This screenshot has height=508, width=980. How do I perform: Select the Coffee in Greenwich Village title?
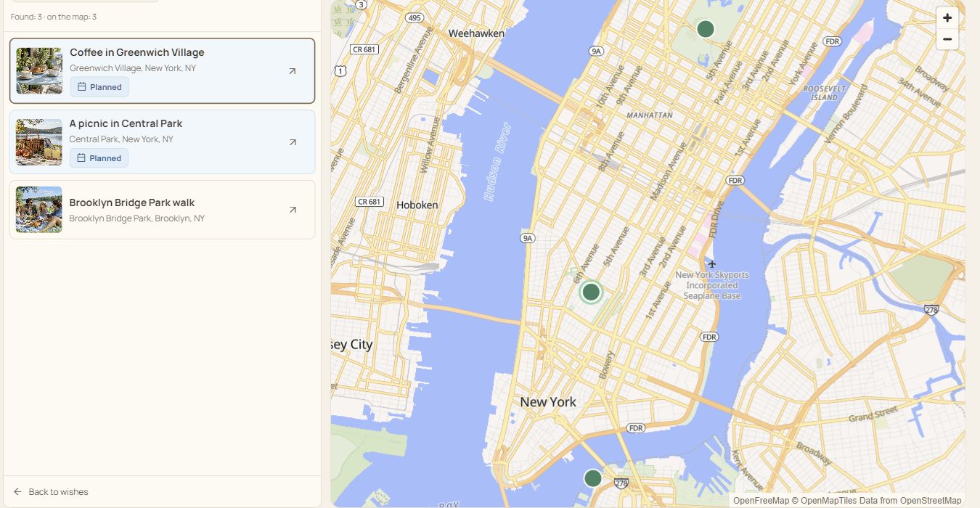tap(137, 52)
